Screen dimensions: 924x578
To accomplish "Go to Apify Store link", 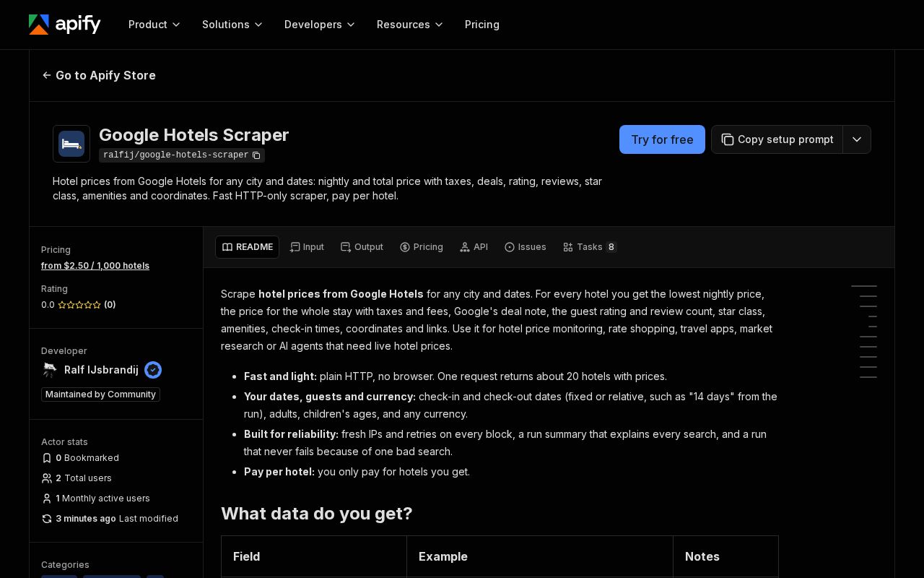I will 99,75.
